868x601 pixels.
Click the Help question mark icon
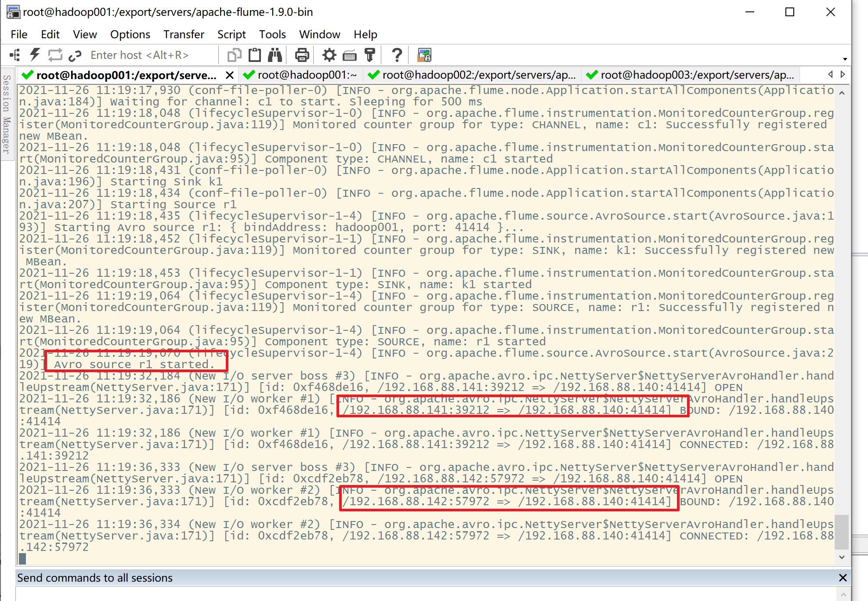pos(397,55)
